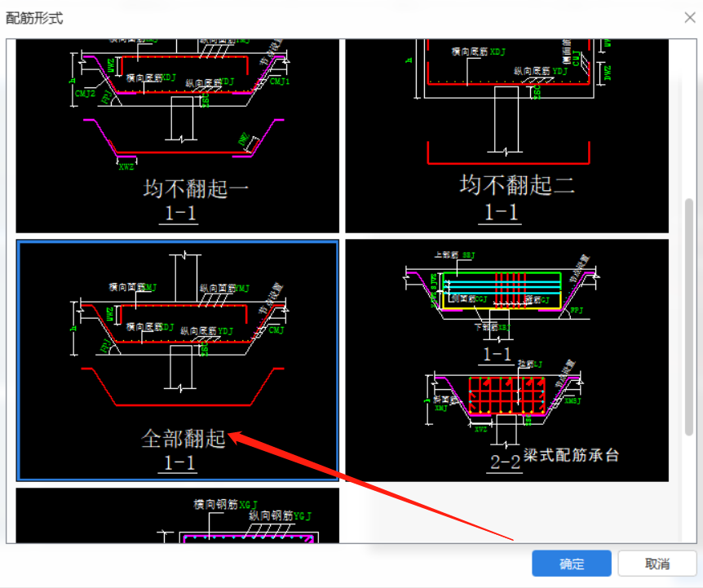Close the 配筋形式 dialog
The image size is (703, 588).
(x=690, y=17)
